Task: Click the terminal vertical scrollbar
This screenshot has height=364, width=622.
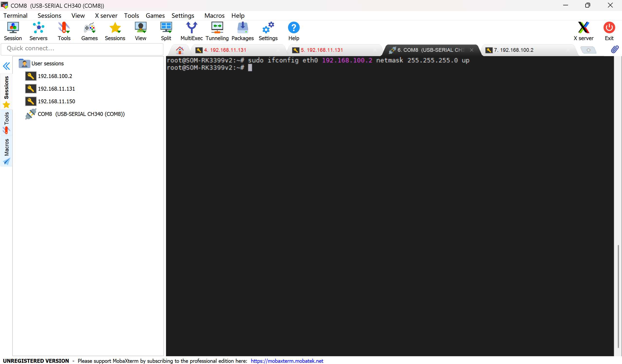Action: (x=618, y=296)
